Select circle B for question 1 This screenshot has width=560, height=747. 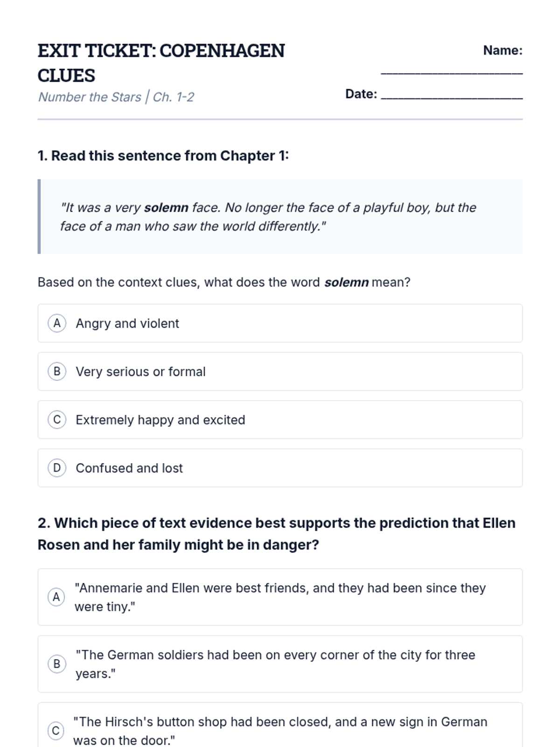[57, 372]
